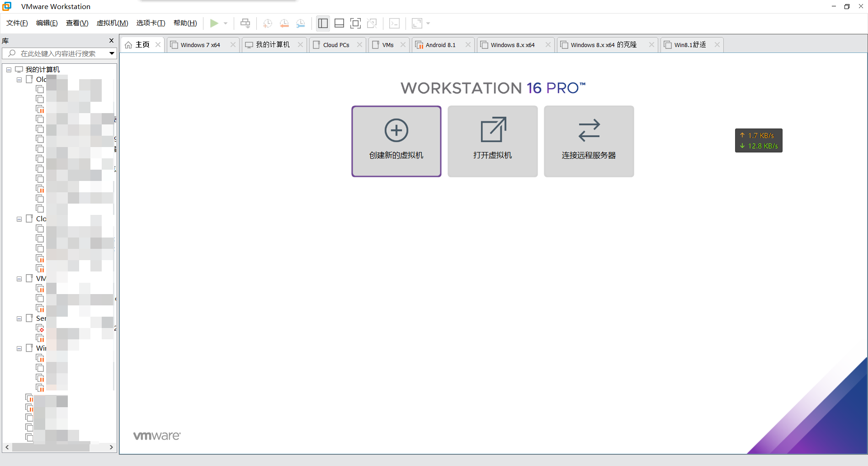
Task: Toggle the library sidebar view
Action: [x=323, y=23]
